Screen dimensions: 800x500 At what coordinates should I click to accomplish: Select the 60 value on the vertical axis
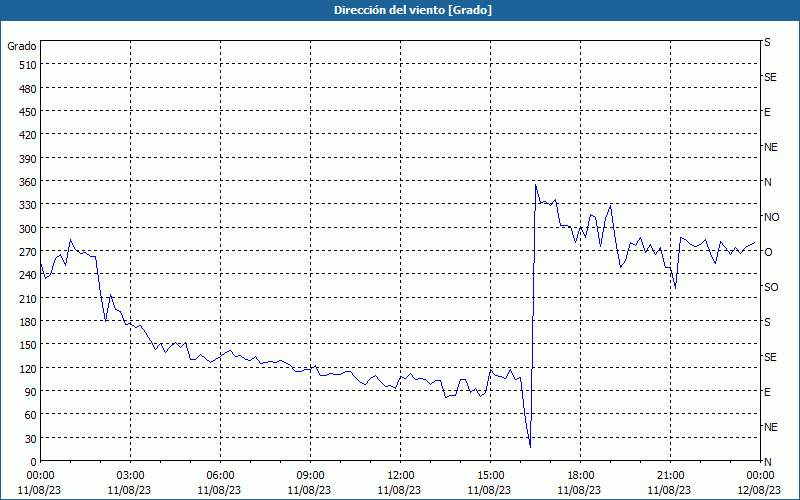click(x=31, y=415)
